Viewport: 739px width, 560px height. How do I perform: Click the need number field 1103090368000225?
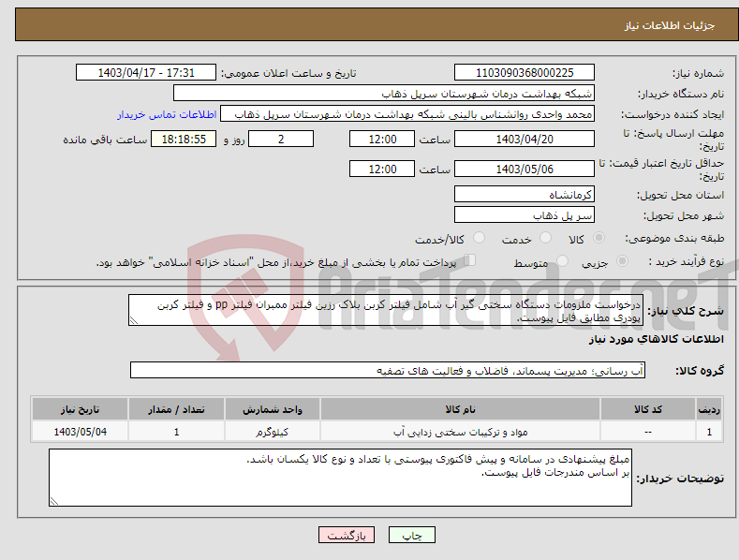click(x=525, y=73)
